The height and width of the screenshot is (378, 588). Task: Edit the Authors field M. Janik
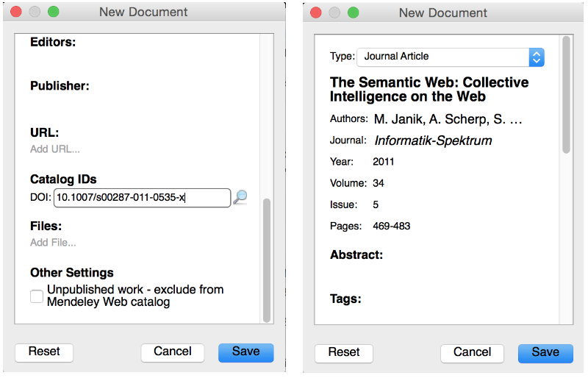[448, 119]
